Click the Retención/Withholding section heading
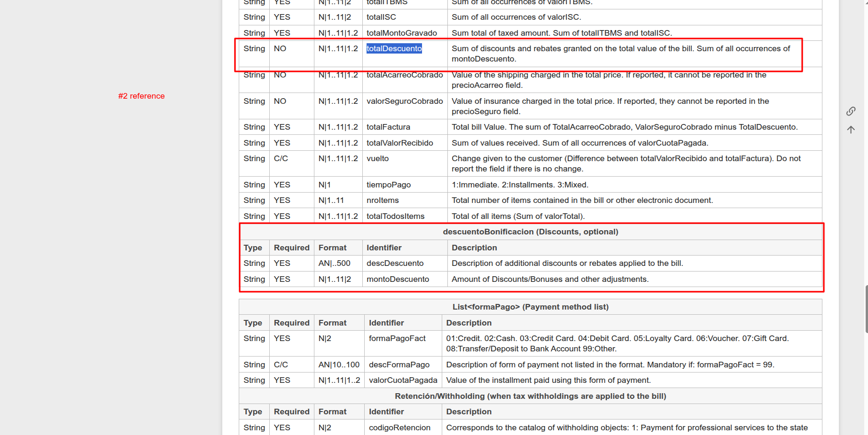The image size is (868, 435). (x=530, y=396)
